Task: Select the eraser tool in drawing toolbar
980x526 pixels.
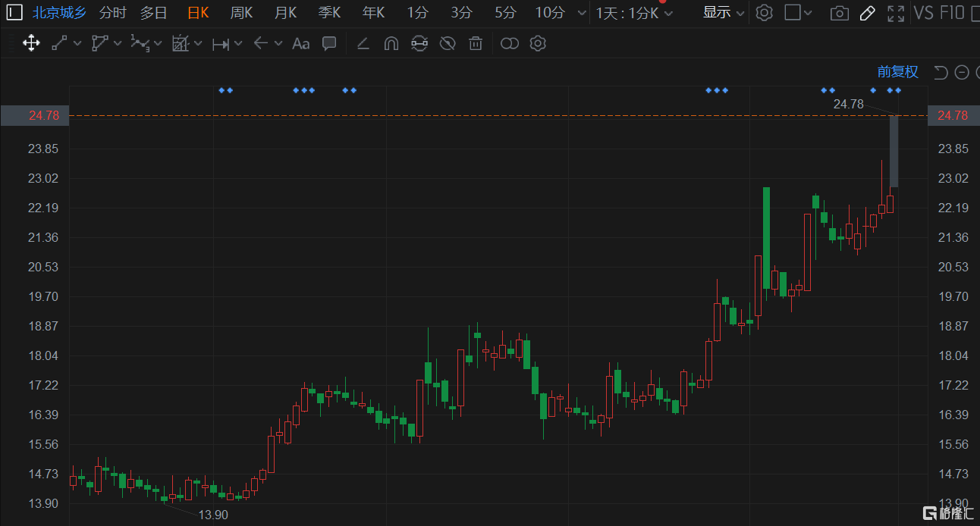Action: (363, 43)
